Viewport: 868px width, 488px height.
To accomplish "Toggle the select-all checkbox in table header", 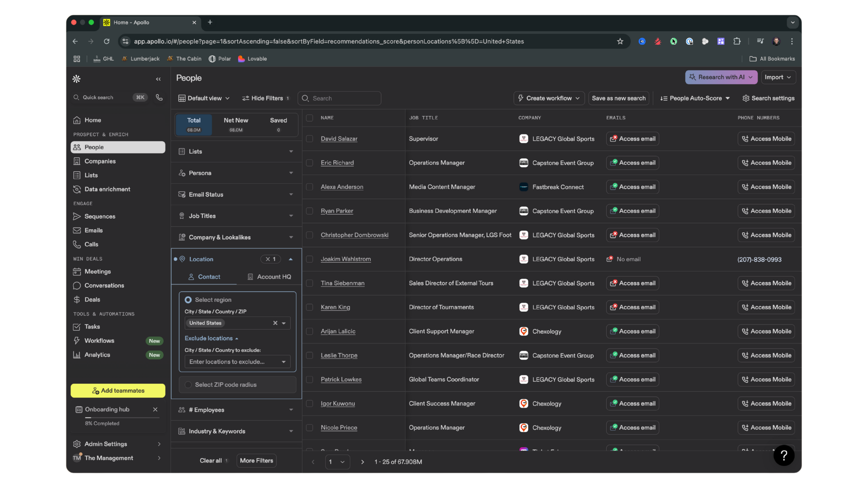I will click(x=310, y=118).
